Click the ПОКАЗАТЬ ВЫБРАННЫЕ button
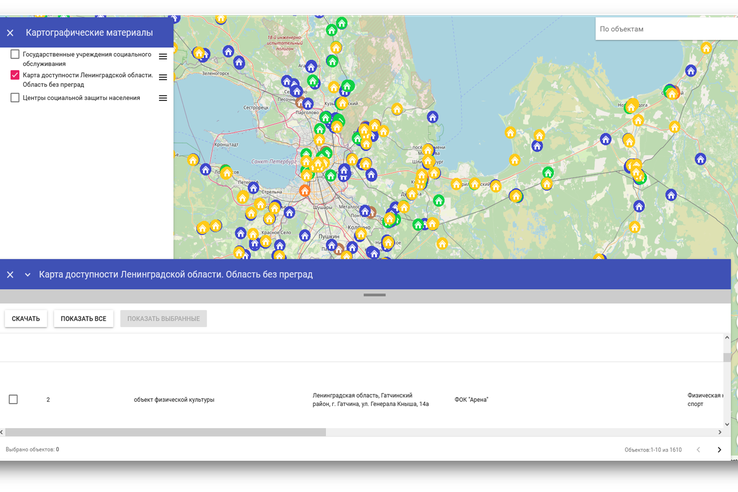The image size is (738, 492). (x=163, y=319)
